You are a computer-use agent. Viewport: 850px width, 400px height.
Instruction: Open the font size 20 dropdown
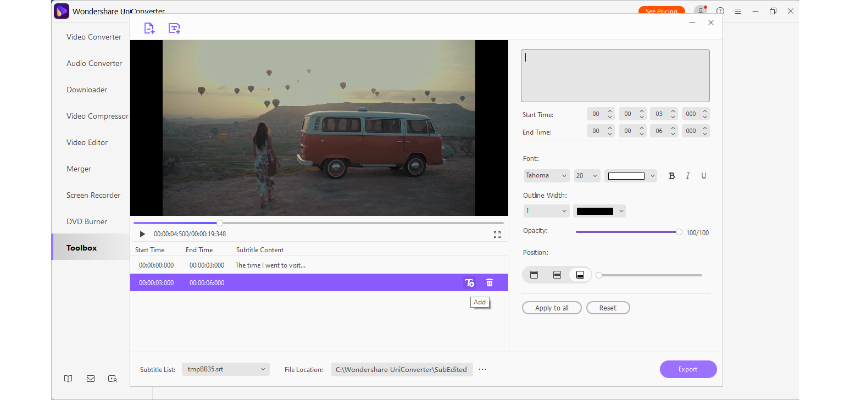pyautogui.click(x=587, y=176)
